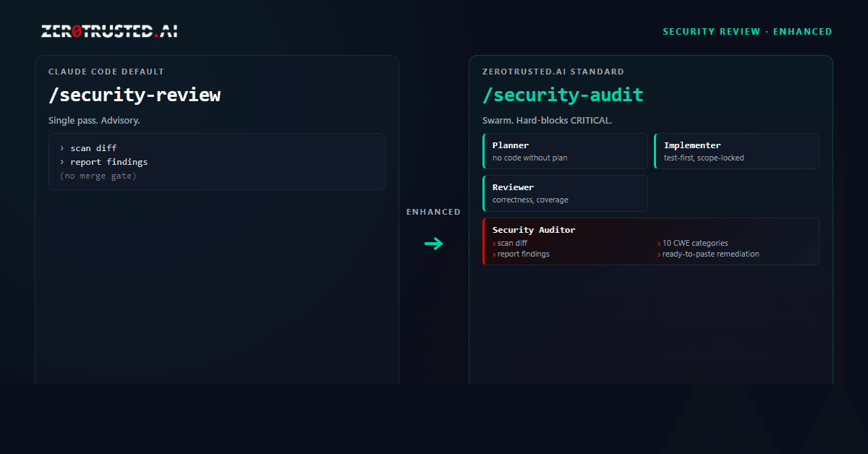
Task: Click the chevron before 'scan diff' on left
Action: pos(62,148)
